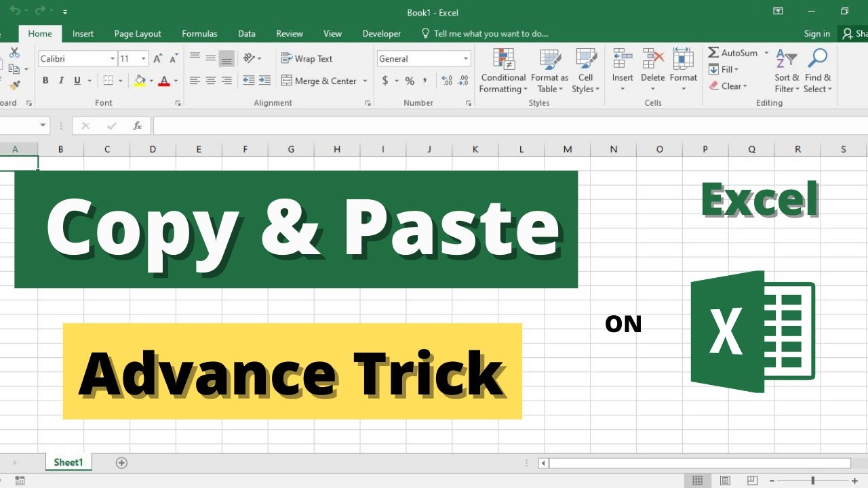
Task: Click the Orientation text angle icon
Action: tap(249, 58)
